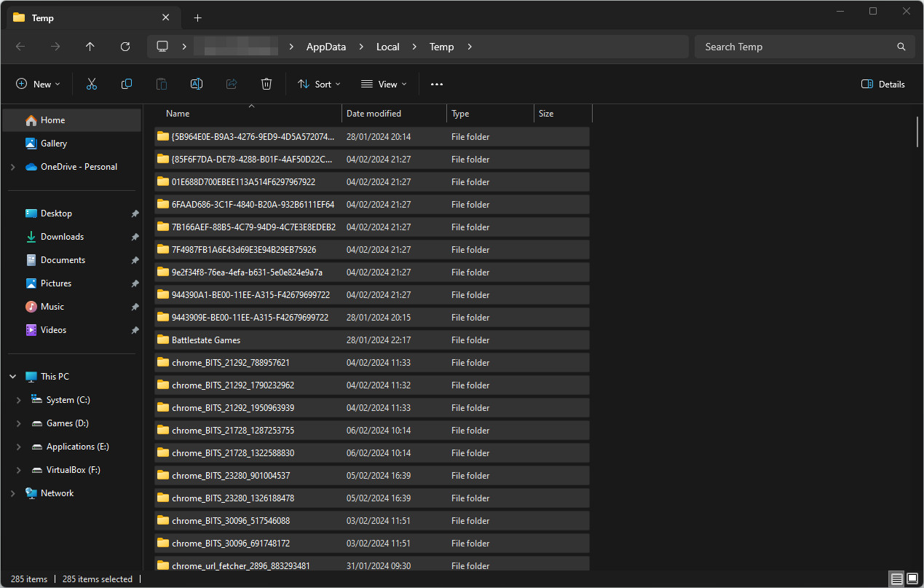
Task: Open the See more ellipsis menu
Action: 437,85
